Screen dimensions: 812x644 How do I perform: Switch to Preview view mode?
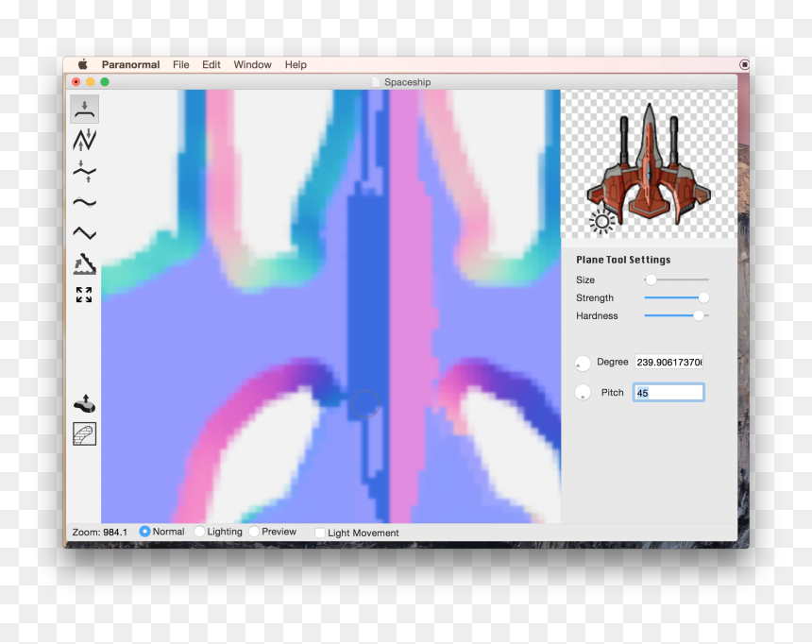point(254,532)
